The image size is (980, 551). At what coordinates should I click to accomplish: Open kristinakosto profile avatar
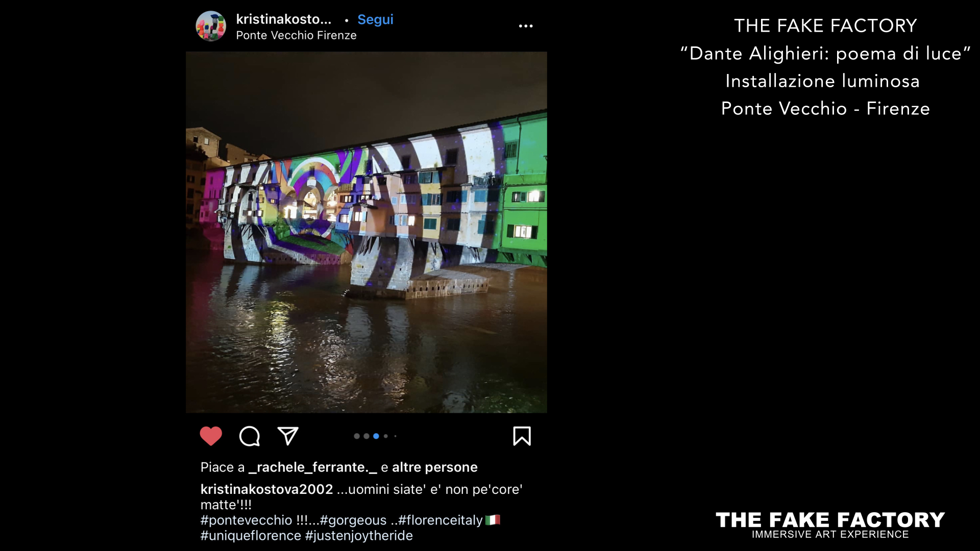[x=211, y=26]
